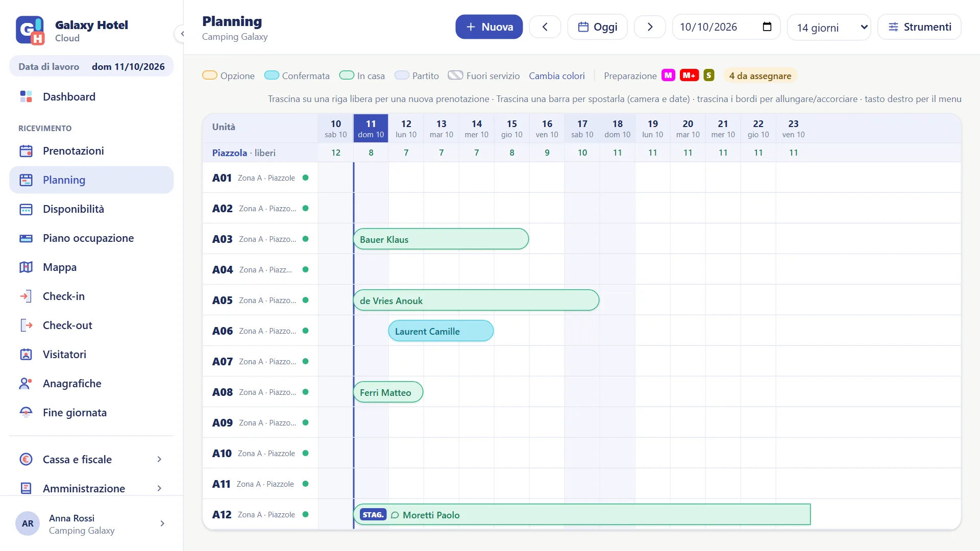Open Prenotazioni from the sidebar
Viewport: 980px width, 551px height.
pos(91,151)
